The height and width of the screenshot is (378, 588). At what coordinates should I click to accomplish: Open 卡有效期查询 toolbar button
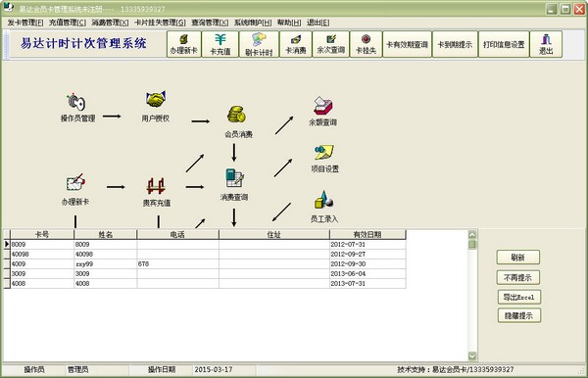click(x=408, y=44)
